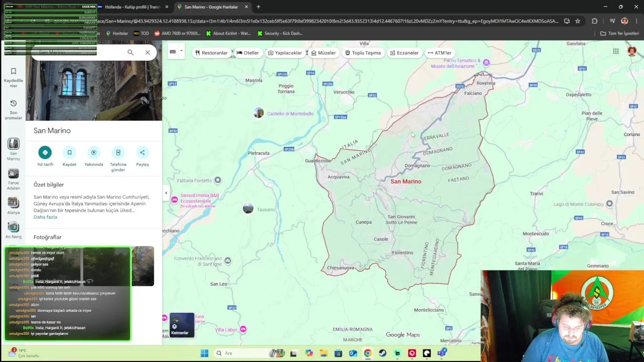
Task: Open the Google account avatar on the map
Action: [x=632, y=51]
